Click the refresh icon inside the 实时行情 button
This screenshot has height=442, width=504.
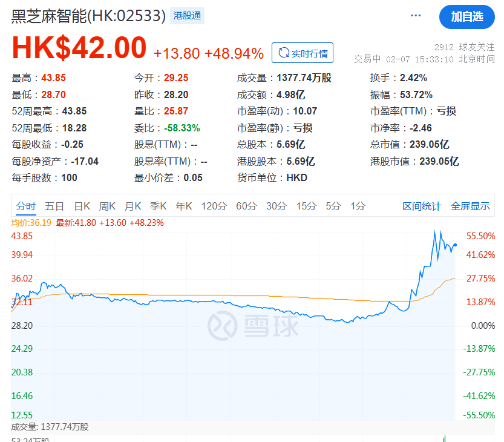(x=284, y=53)
